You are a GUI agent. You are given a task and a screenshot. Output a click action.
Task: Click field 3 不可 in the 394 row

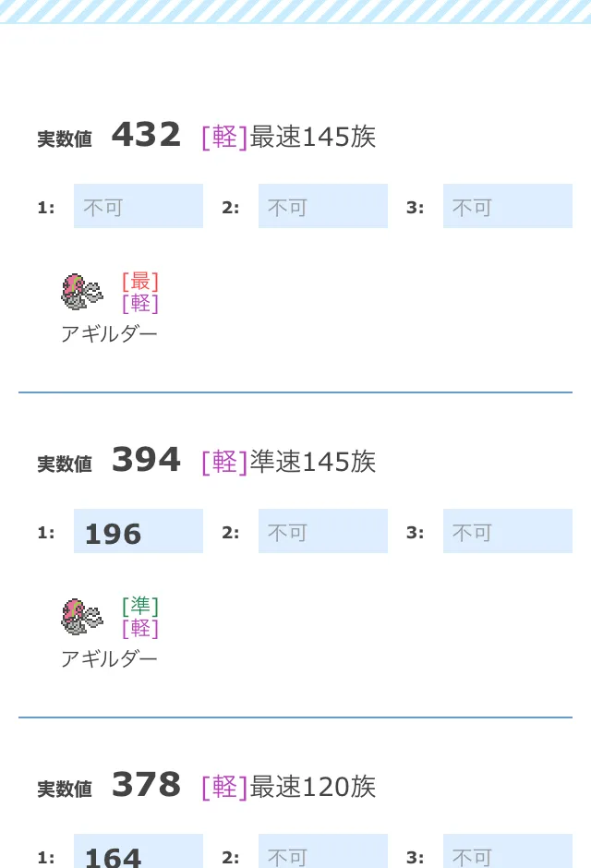click(508, 531)
